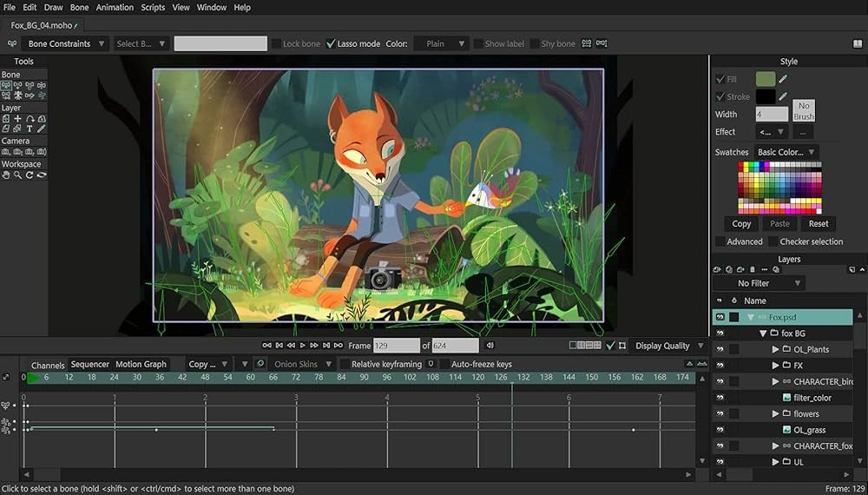Open the Bone Constraints dropdown

tap(66, 43)
